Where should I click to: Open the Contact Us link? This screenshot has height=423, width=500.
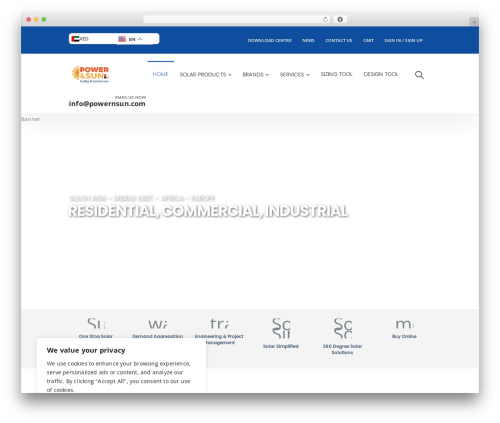click(x=339, y=40)
